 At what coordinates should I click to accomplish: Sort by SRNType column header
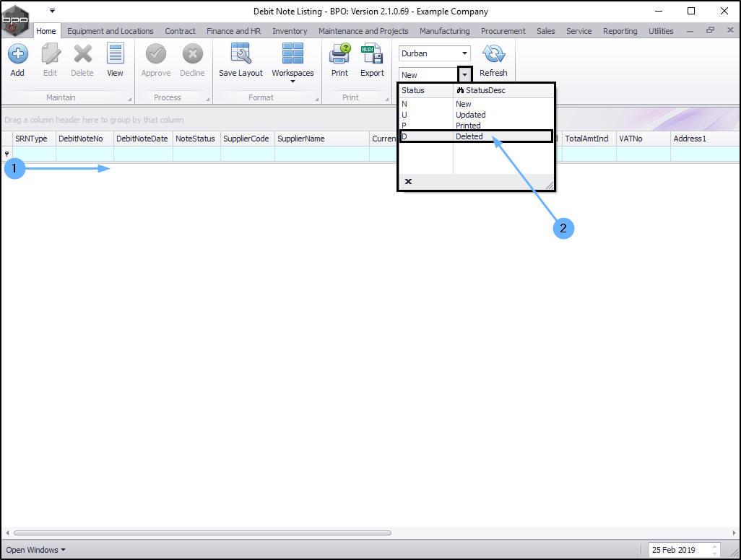(34, 139)
